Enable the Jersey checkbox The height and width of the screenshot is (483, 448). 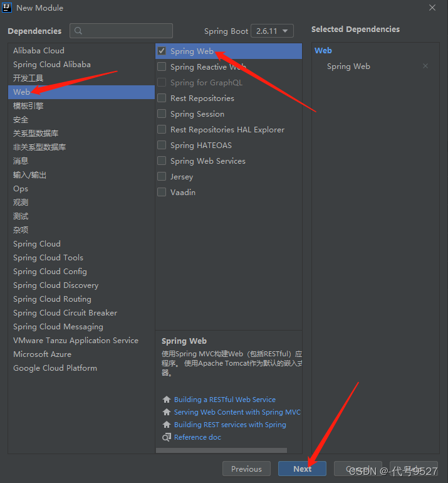point(162,176)
